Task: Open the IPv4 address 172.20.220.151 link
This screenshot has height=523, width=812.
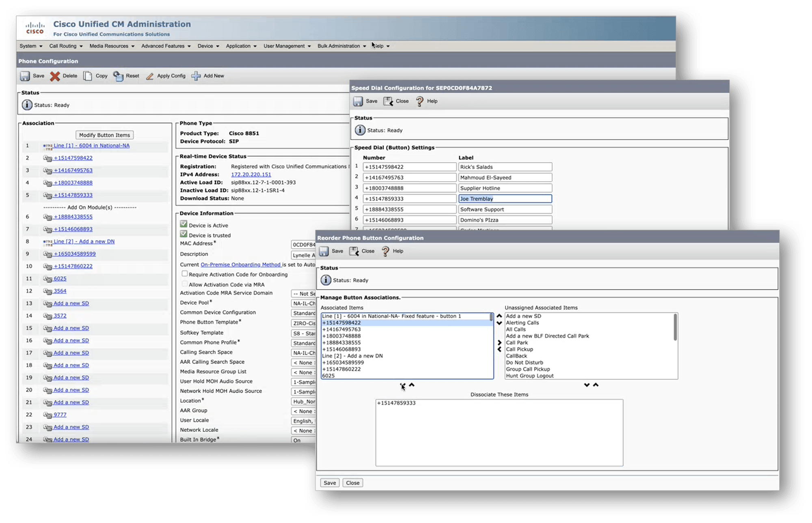Action: click(x=251, y=174)
